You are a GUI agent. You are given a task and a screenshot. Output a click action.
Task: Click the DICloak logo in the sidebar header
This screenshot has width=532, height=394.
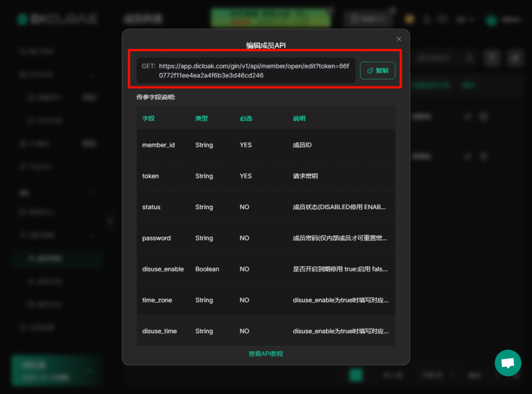click(x=57, y=19)
